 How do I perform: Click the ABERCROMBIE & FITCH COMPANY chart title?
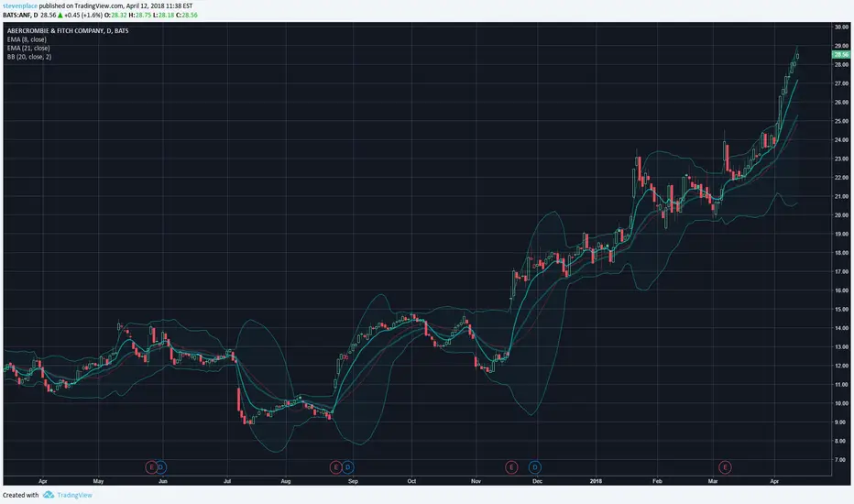68,30
